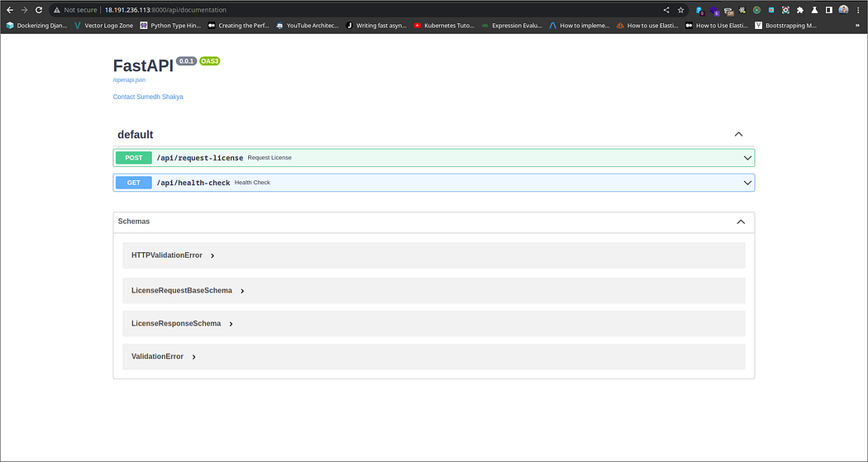Click Contact Sumedh Shakya link
The width and height of the screenshot is (868, 462).
coord(148,97)
